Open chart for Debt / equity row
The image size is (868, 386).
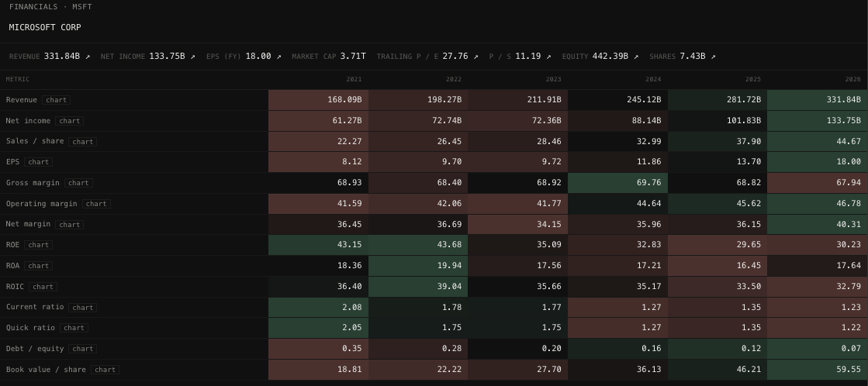click(82, 349)
